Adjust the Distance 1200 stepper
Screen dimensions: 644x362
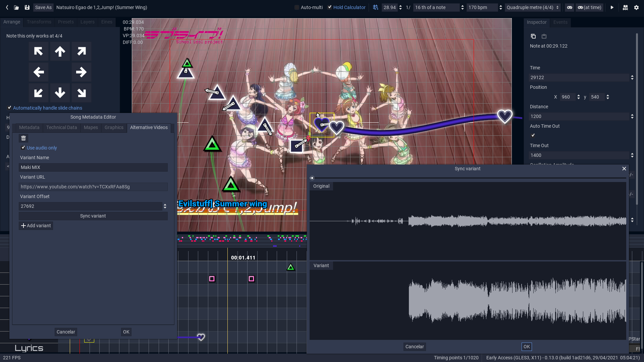(632, 116)
